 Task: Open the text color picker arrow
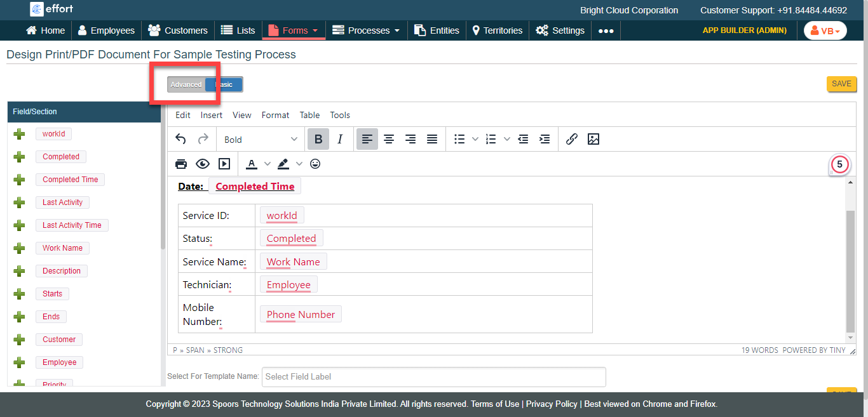(268, 164)
